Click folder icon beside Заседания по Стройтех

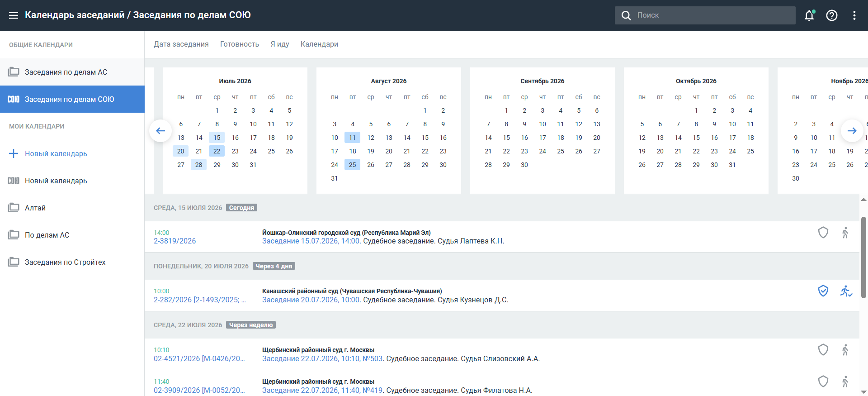pos(14,262)
